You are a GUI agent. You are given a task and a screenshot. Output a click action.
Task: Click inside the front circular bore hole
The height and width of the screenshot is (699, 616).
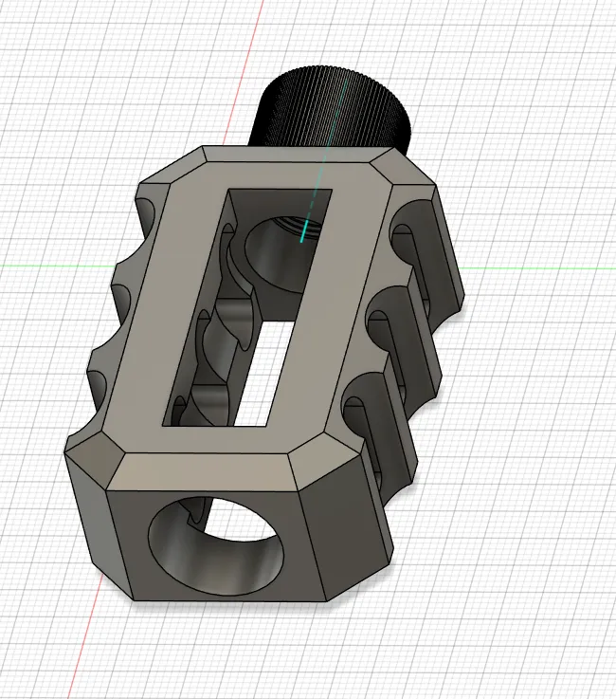(216, 546)
